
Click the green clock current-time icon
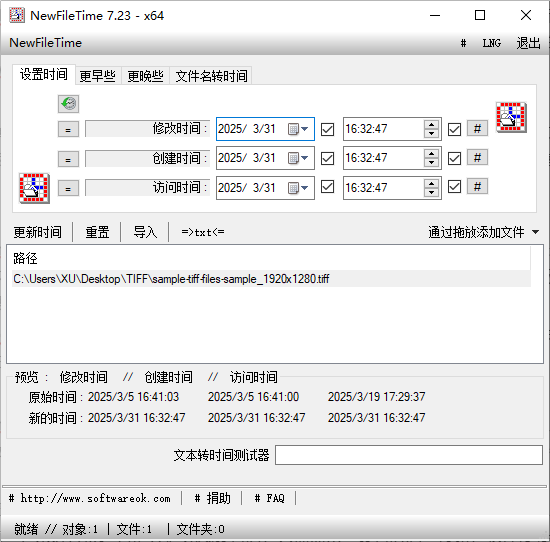pyautogui.click(x=68, y=104)
